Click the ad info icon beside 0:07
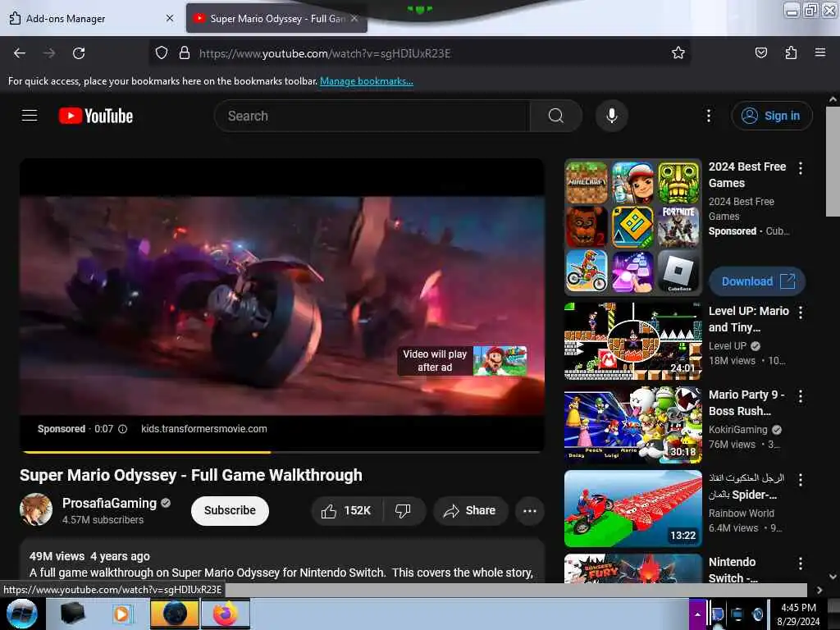The image size is (840, 630). pos(123,429)
